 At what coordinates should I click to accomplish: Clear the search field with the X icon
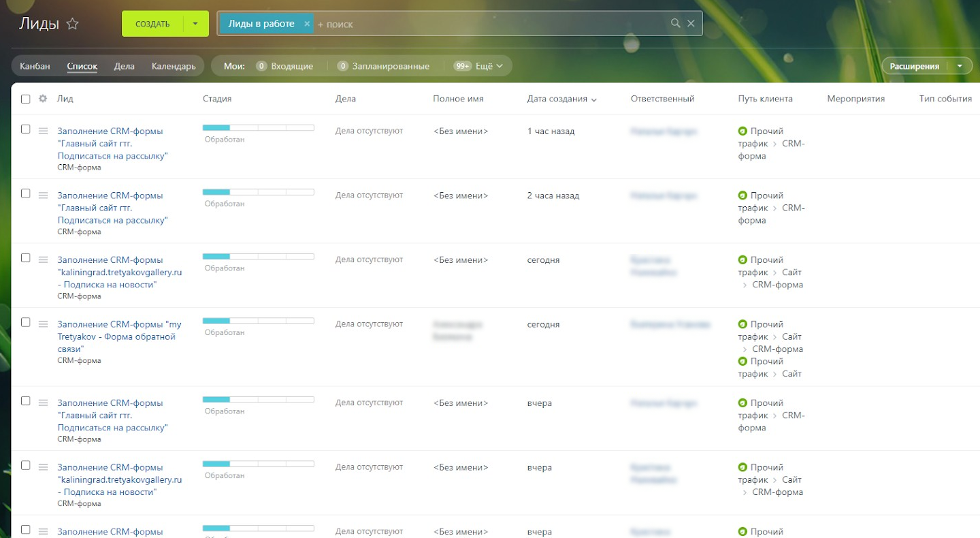(x=691, y=23)
